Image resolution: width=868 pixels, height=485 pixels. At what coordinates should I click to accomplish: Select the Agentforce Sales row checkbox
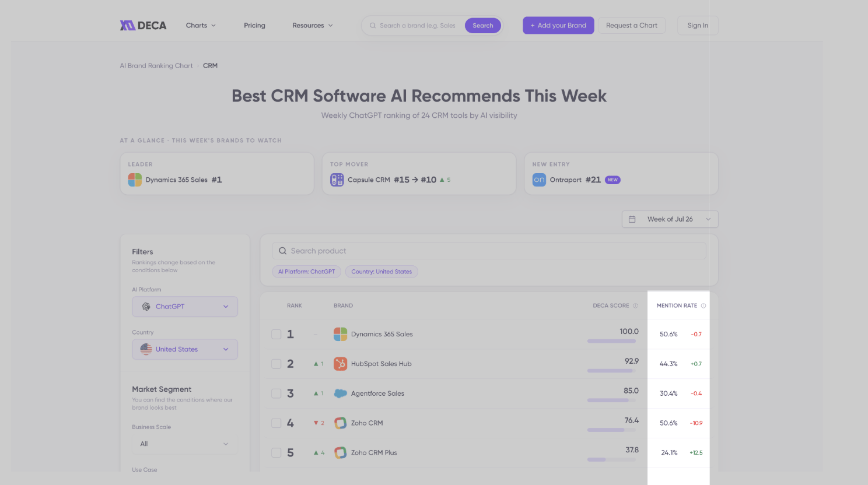tap(276, 393)
